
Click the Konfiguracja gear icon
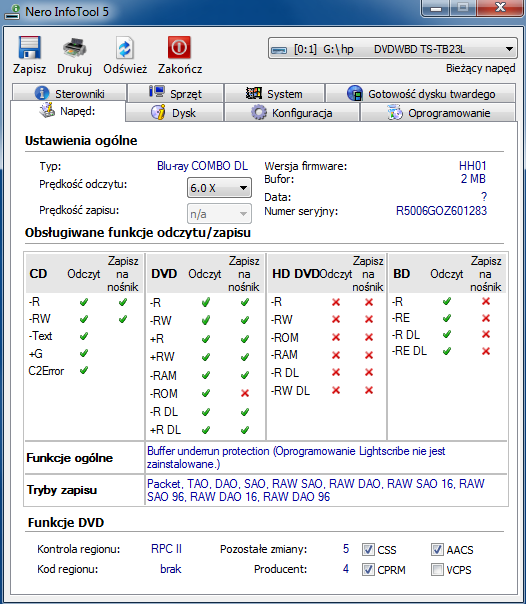click(x=259, y=113)
